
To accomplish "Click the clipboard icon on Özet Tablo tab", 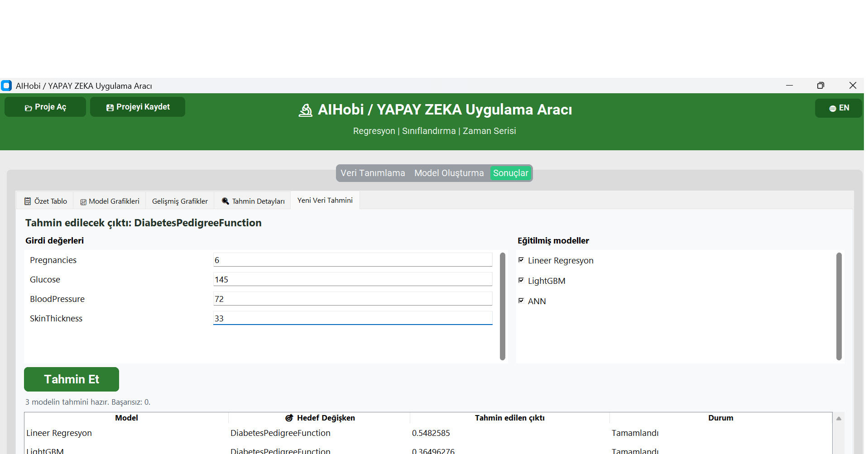I will pos(28,201).
